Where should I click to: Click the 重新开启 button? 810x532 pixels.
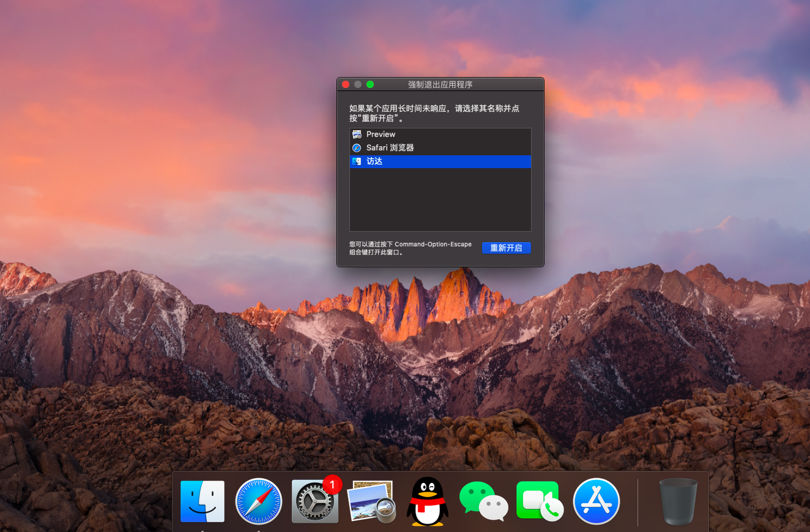[506, 248]
